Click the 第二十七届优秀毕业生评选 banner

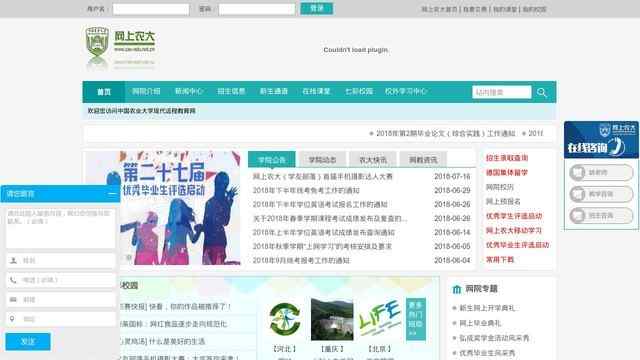click(x=180, y=208)
